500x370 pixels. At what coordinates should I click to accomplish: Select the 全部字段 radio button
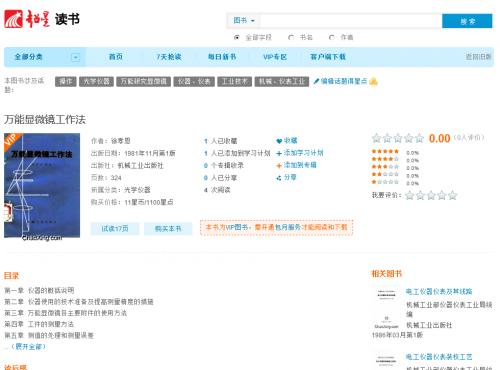[x=237, y=37]
